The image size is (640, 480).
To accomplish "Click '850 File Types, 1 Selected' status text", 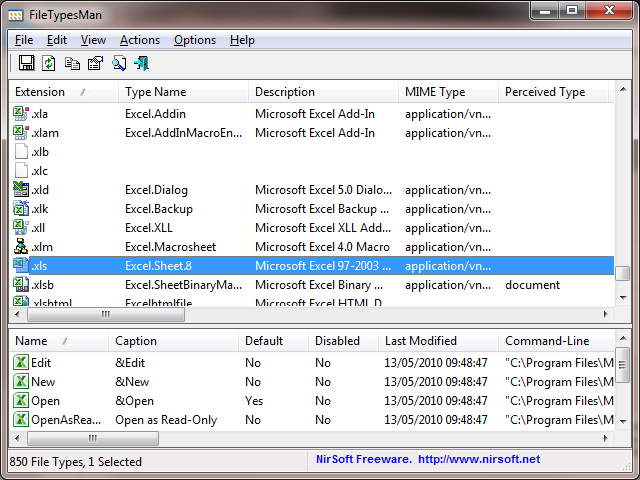I will click(76, 462).
